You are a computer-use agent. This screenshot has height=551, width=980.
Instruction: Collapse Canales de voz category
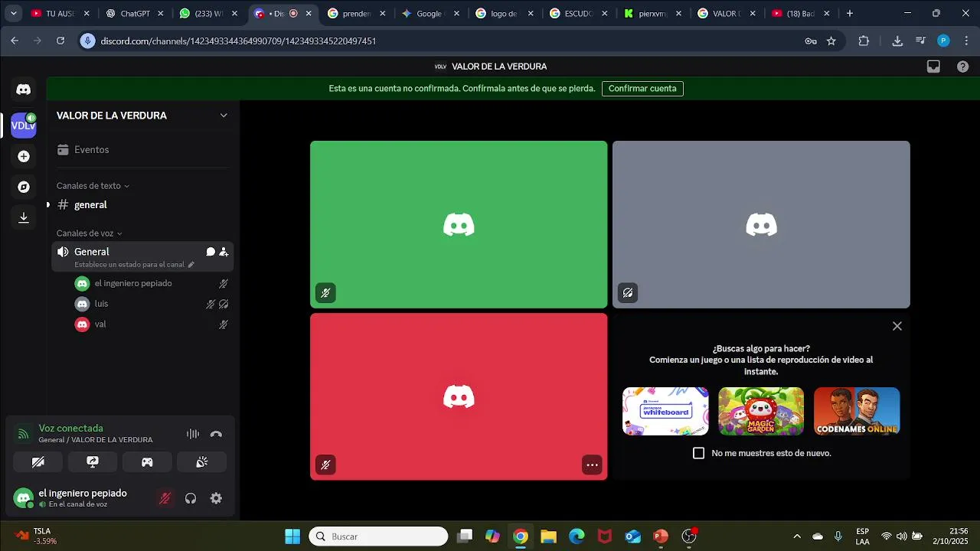point(90,233)
